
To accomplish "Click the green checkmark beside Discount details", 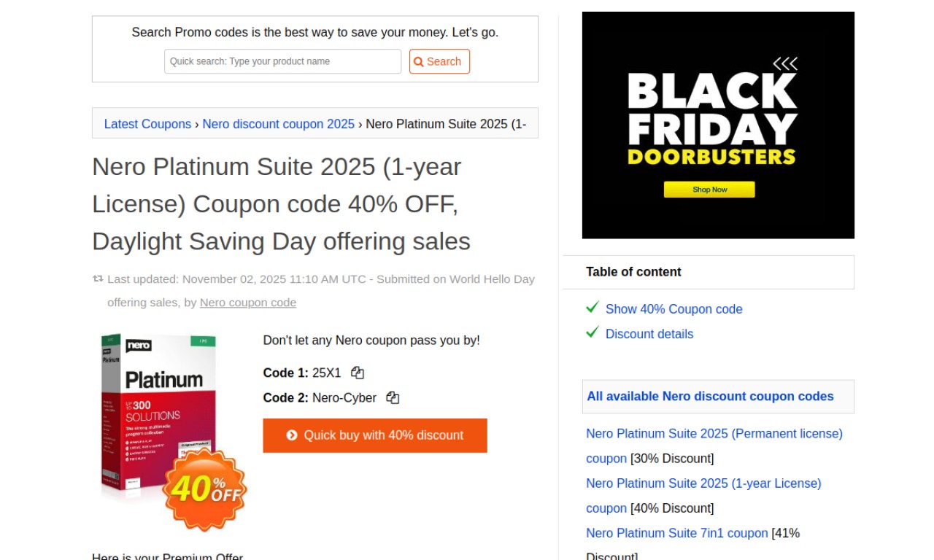I will pos(593,332).
